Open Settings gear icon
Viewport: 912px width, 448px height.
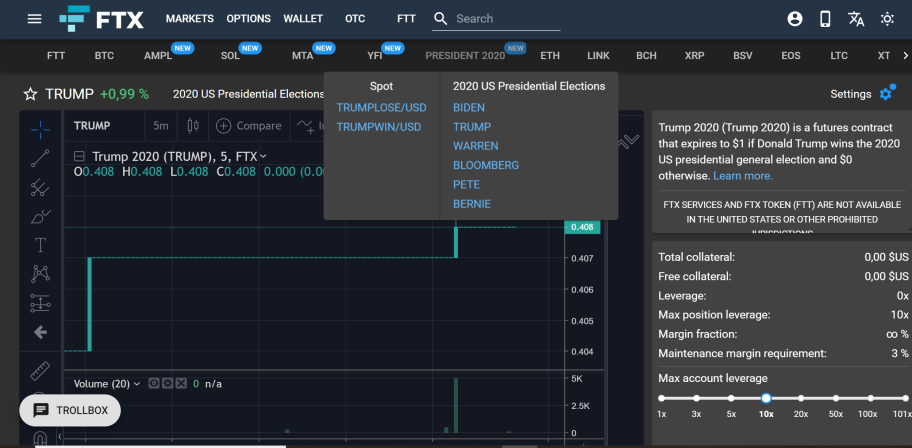(886, 93)
